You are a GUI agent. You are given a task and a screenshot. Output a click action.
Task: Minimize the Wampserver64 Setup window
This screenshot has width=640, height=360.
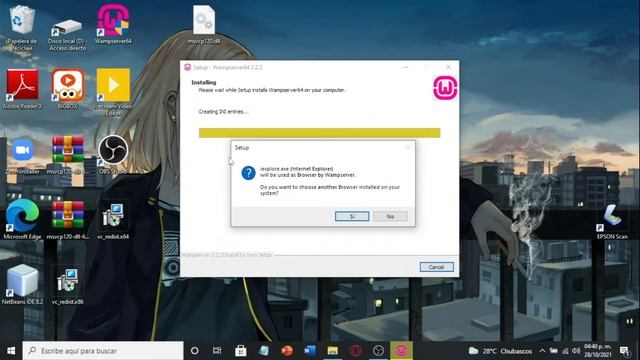pos(405,67)
